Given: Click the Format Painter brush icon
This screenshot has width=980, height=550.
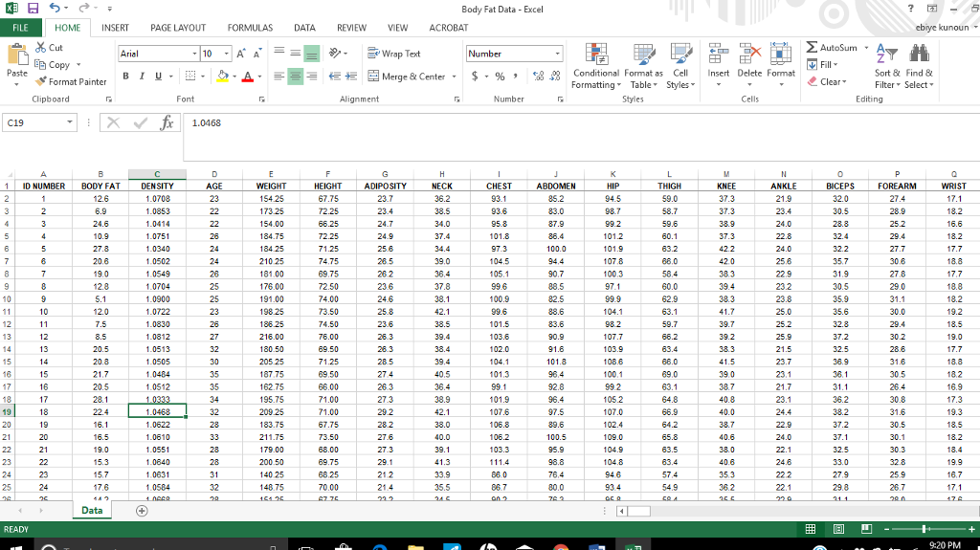Looking at the screenshot, I should pos(41,82).
